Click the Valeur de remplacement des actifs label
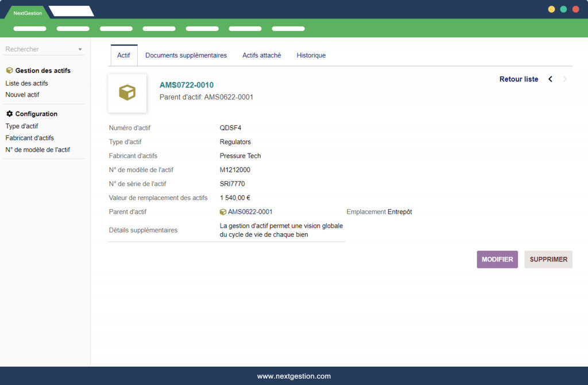This screenshot has height=385, width=588. tap(158, 198)
